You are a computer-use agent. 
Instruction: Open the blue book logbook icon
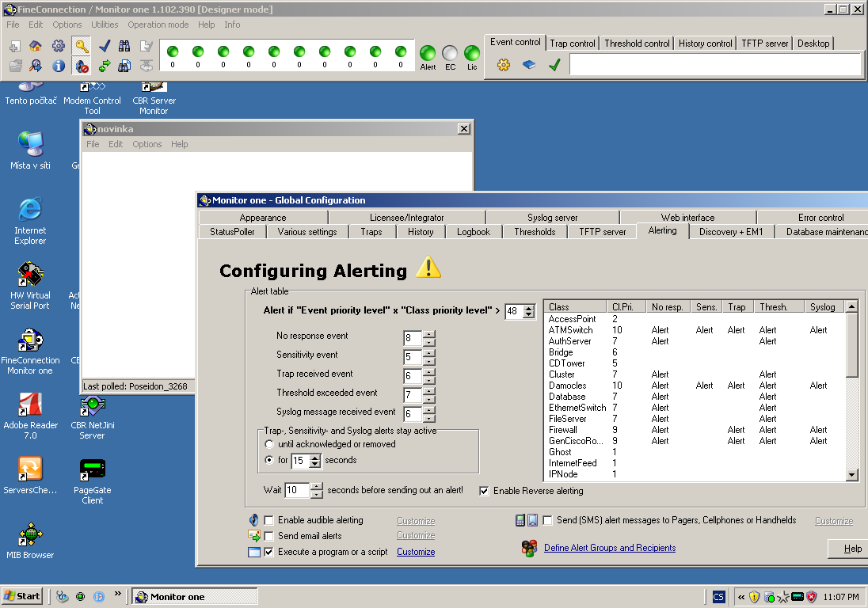point(529,65)
